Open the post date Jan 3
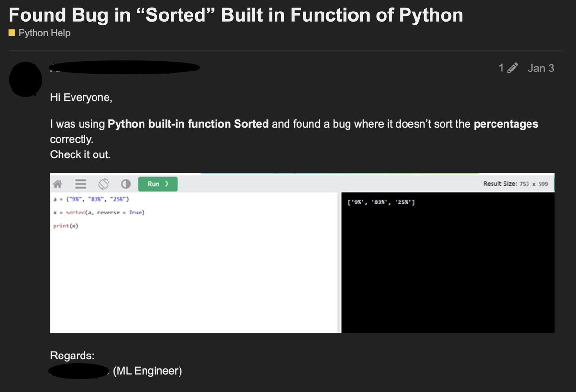The image size is (576, 392). tap(541, 68)
